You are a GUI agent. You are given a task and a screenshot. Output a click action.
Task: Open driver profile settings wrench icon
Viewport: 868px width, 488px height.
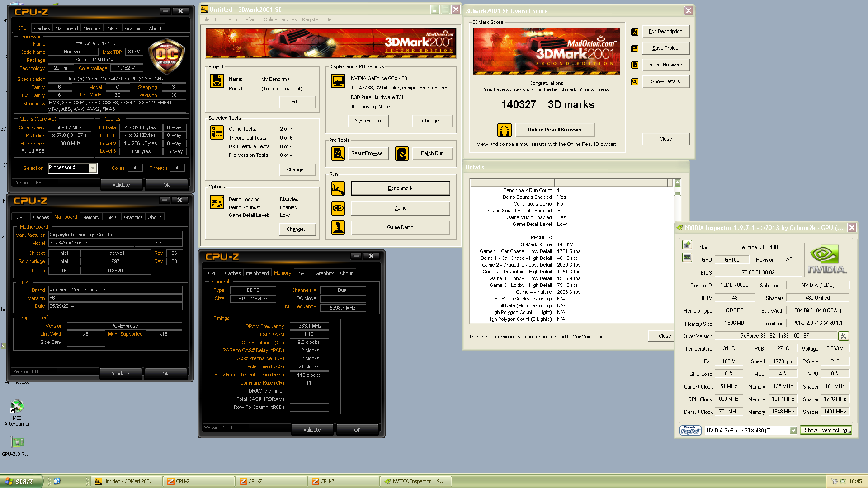tap(843, 336)
